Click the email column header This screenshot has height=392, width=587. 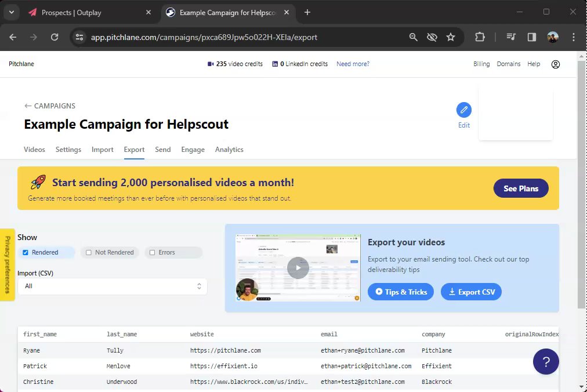click(329, 334)
